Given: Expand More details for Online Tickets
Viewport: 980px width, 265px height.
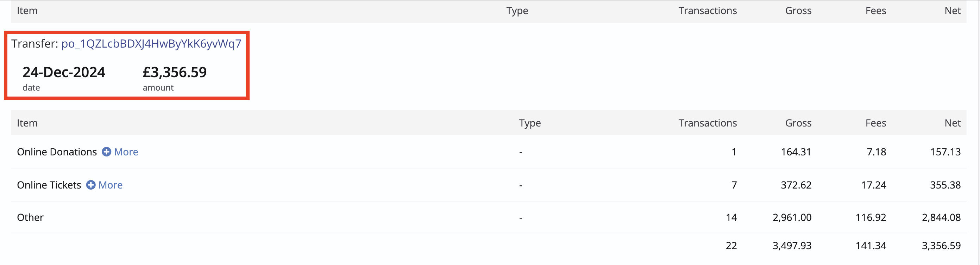Looking at the screenshot, I should [x=110, y=185].
